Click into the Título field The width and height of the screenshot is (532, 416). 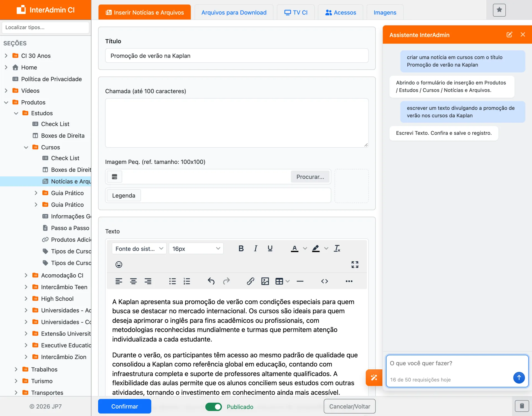coord(237,56)
